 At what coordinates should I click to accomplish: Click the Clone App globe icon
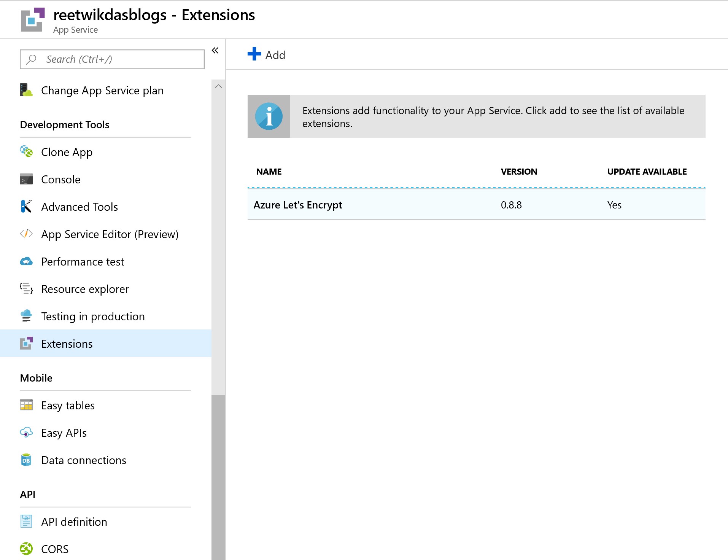(26, 151)
